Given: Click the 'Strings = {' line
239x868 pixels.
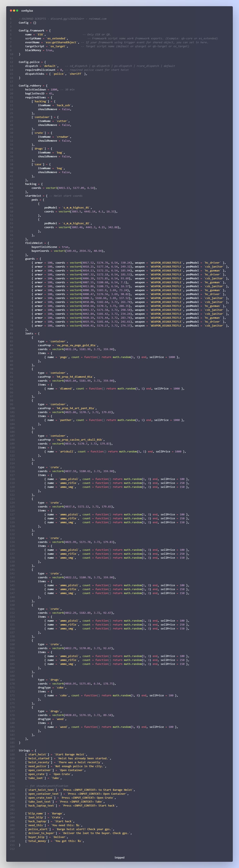Looking at the screenshot, I should [28, 751].
